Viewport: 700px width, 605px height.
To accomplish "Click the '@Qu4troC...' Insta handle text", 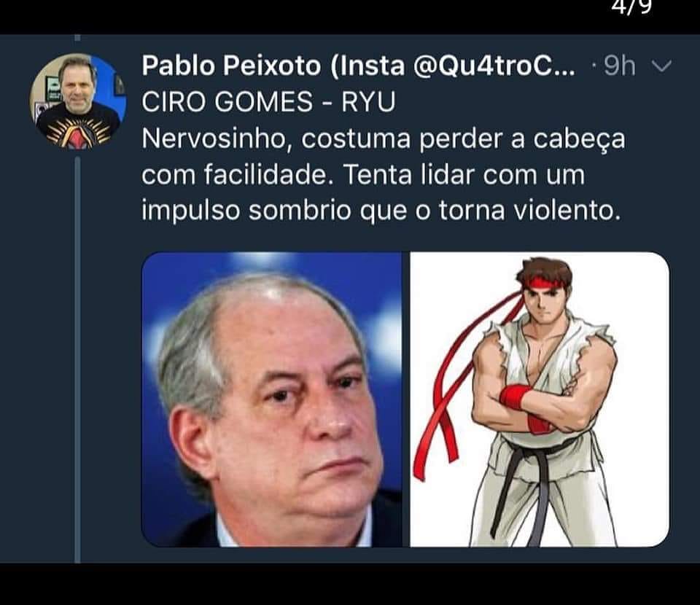I will pyautogui.click(x=494, y=66).
